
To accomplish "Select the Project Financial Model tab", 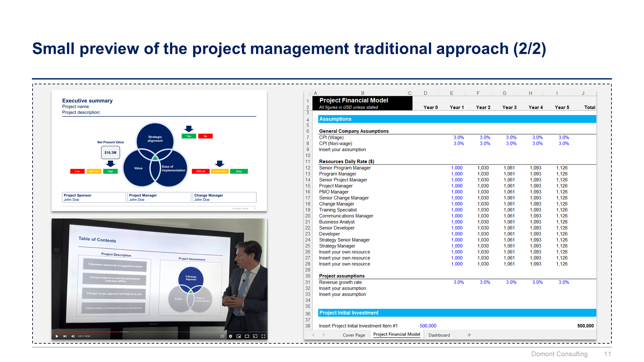I will pyautogui.click(x=396, y=335).
